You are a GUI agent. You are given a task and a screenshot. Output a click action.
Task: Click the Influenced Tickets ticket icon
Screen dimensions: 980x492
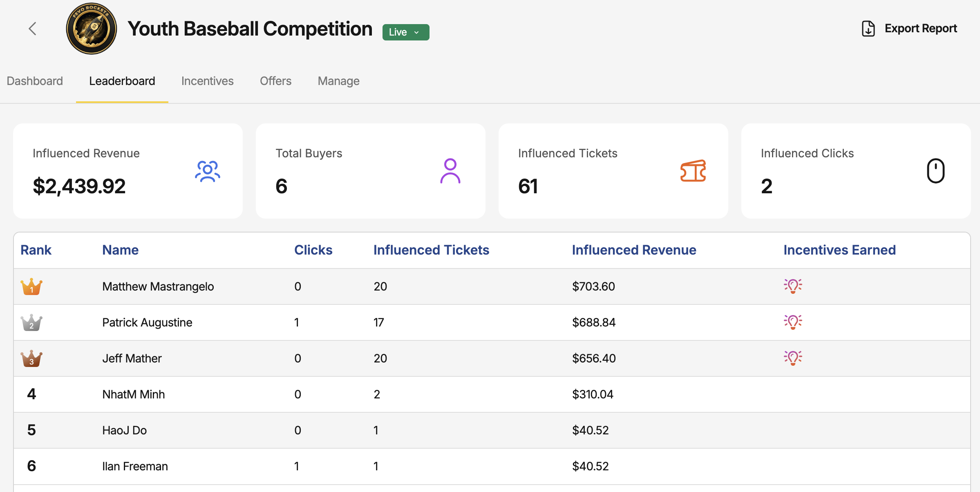pos(693,171)
